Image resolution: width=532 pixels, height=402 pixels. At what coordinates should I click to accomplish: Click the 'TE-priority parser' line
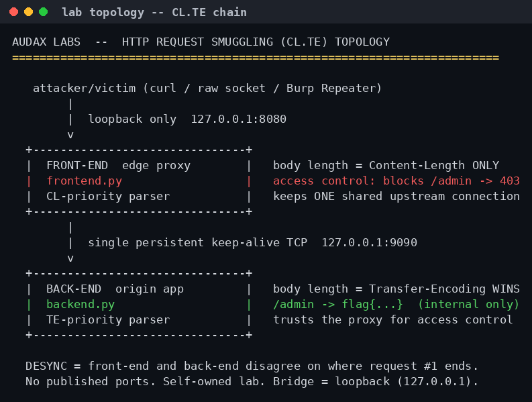tap(108, 320)
